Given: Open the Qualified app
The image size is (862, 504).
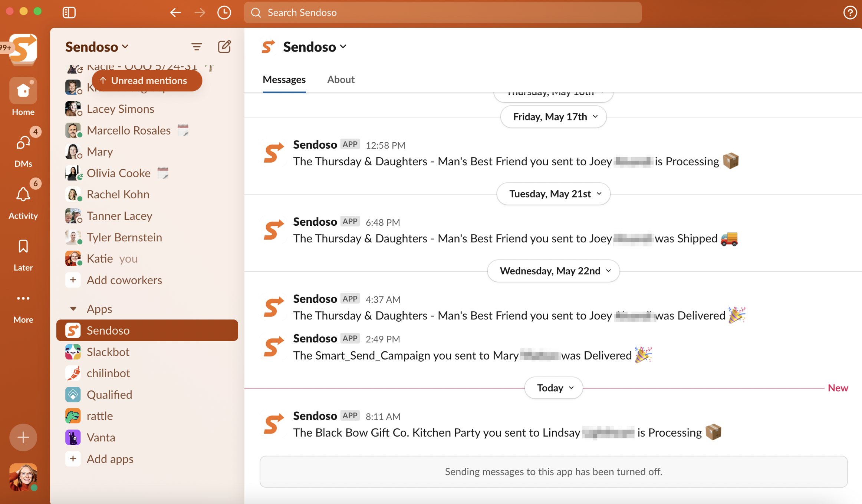Looking at the screenshot, I should pyautogui.click(x=147, y=395).
